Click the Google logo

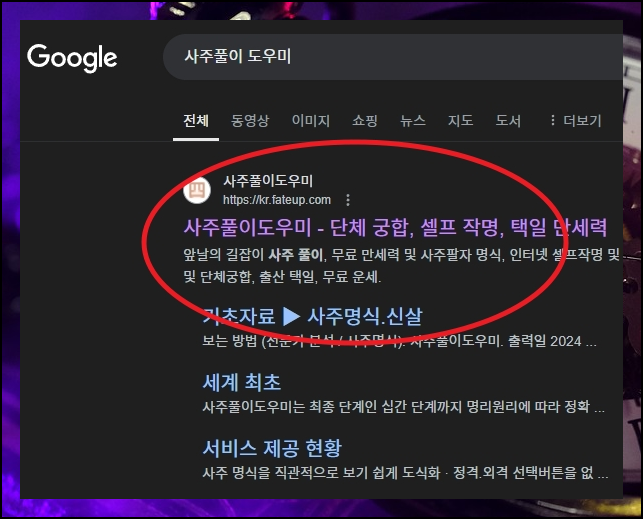point(72,58)
